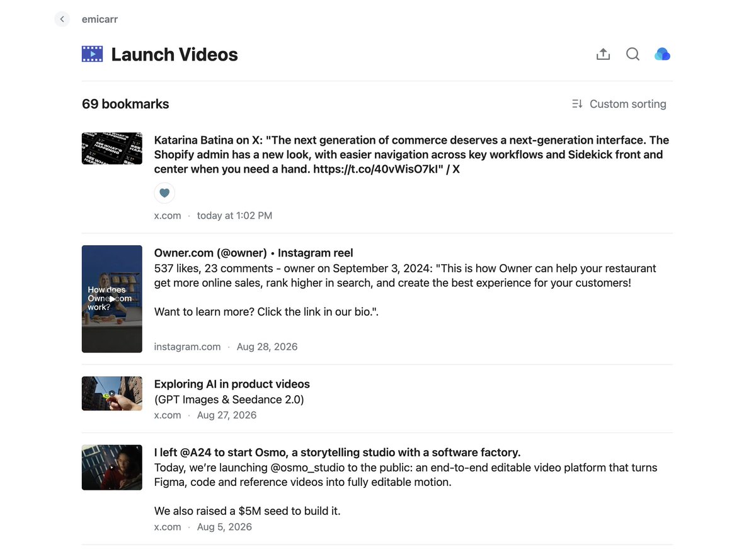756x549 pixels.
Task: Click the Osmo storytelling studio video thumbnail
Action: click(112, 468)
